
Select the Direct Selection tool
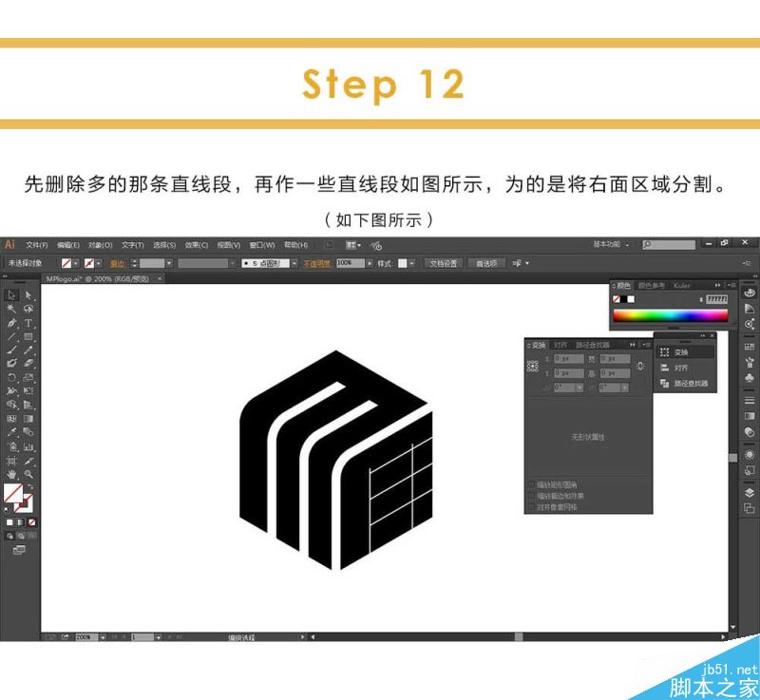click(28, 295)
